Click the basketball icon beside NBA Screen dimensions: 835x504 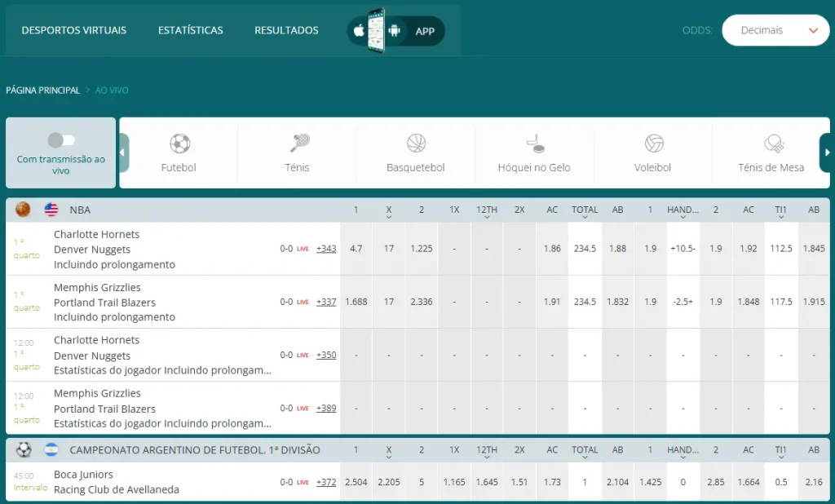point(23,210)
